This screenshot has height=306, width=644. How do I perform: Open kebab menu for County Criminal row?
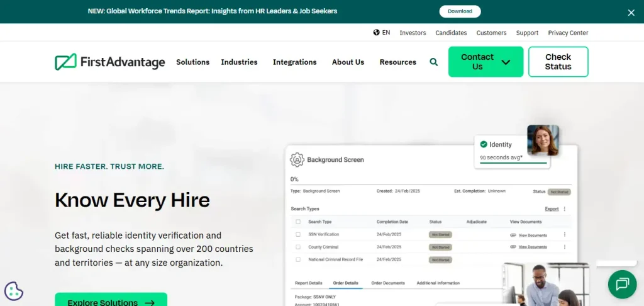[564, 247]
